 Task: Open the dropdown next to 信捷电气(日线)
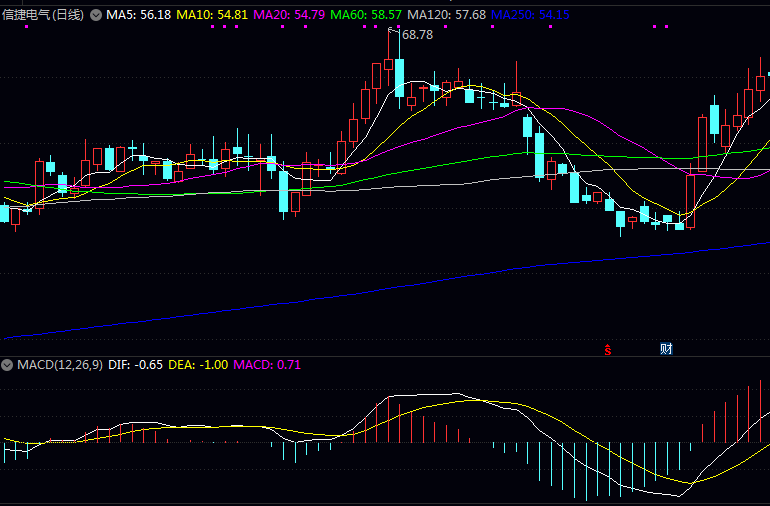pos(96,15)
